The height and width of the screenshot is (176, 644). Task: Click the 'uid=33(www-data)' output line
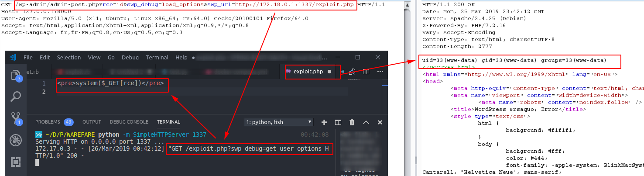click(514, 60)
